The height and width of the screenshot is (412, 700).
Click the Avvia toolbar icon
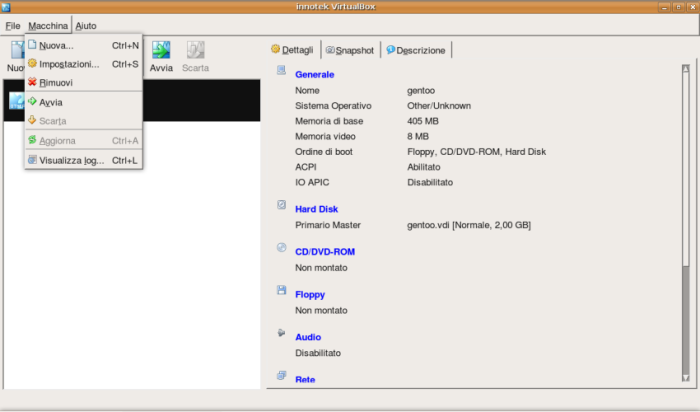click(x=161, y=50)
